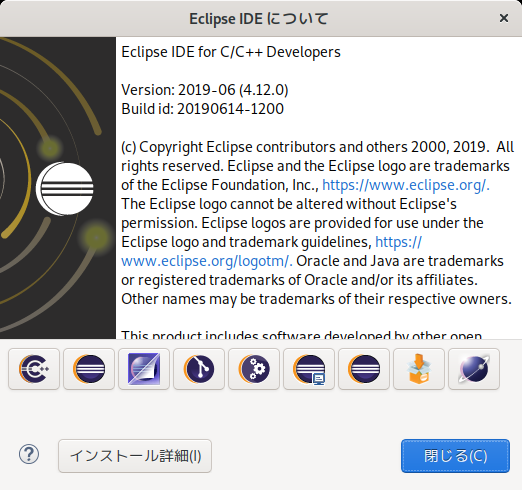522x490 pixels.
Task: Click the help question mark icon
Action: pos(29,454)
